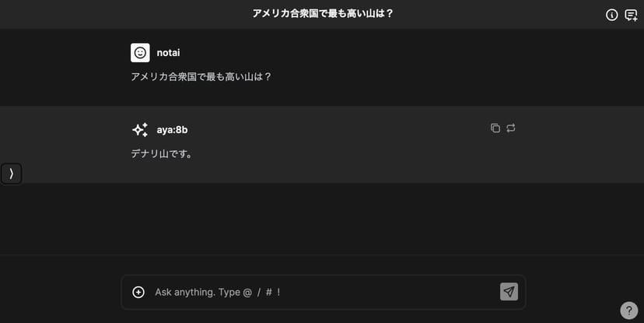Viewport: 644px width, 323px height.
Task: Click the notai username label
Action: click(168, 53)
